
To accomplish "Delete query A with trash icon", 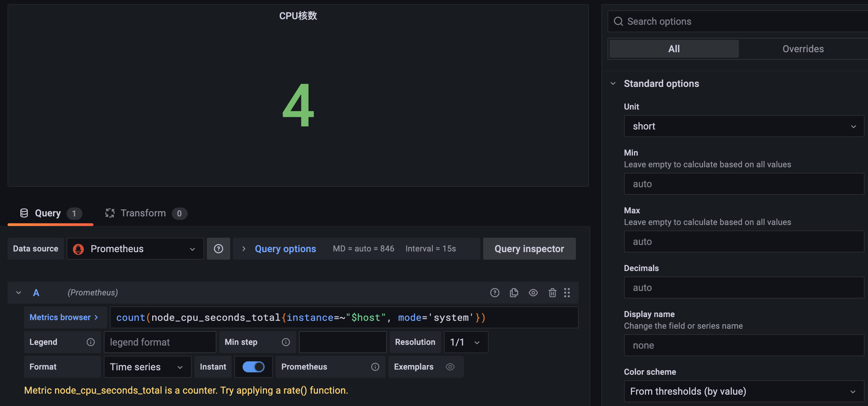I will 552,293.
